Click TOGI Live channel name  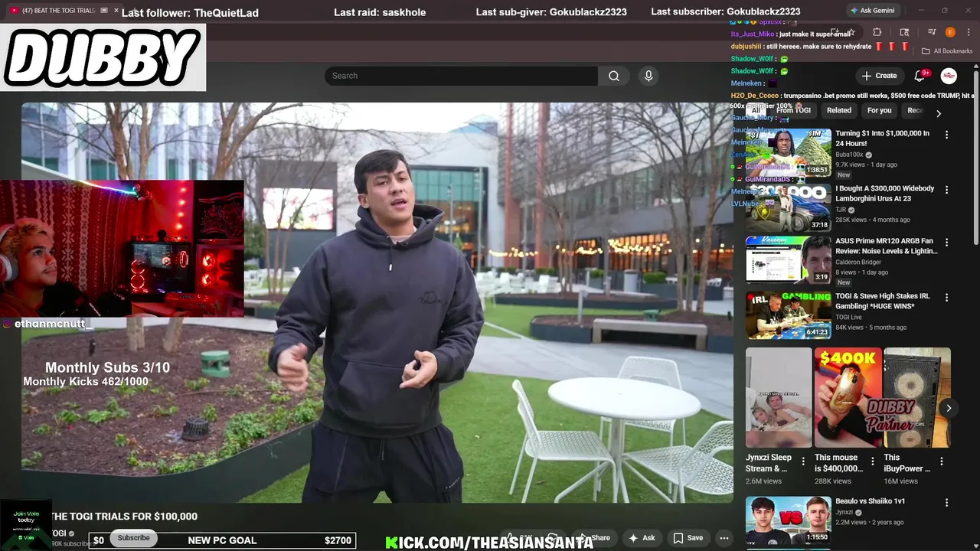tap(849, 317)
